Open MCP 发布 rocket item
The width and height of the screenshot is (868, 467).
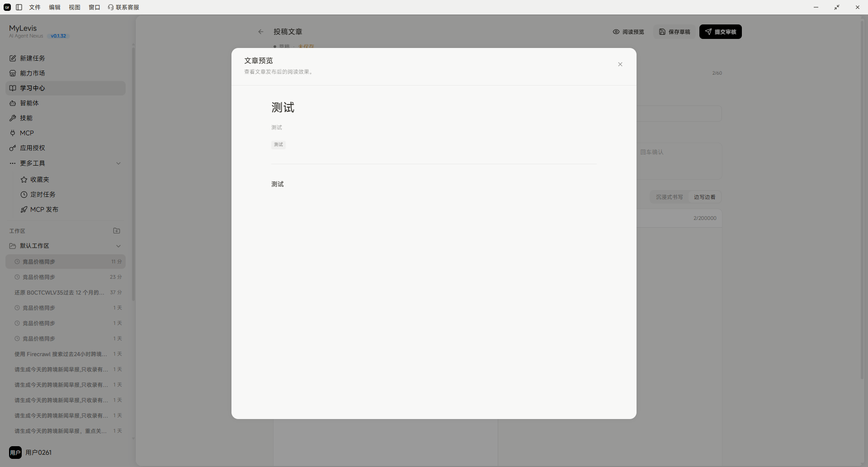(71, 210)
